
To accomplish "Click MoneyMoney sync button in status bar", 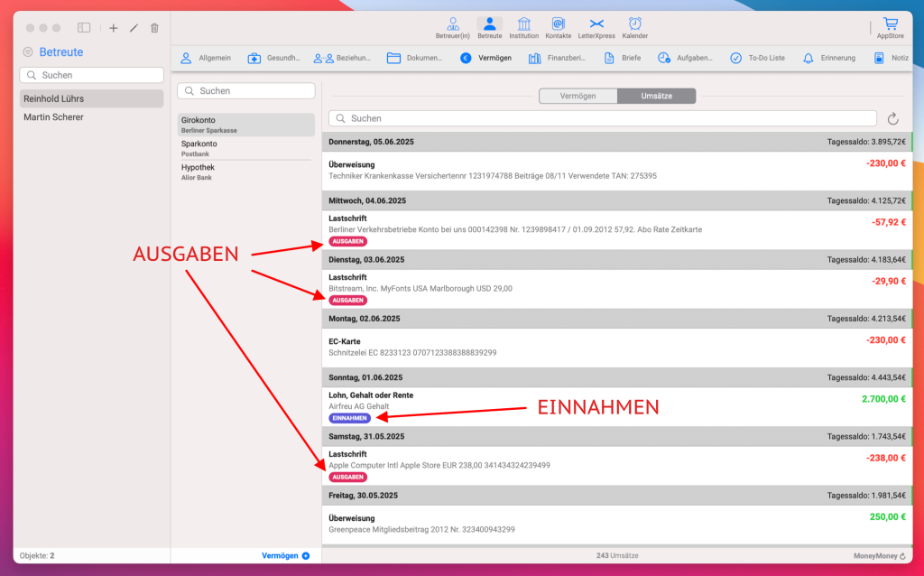I will pyautogui.click(x=880, y=555).
